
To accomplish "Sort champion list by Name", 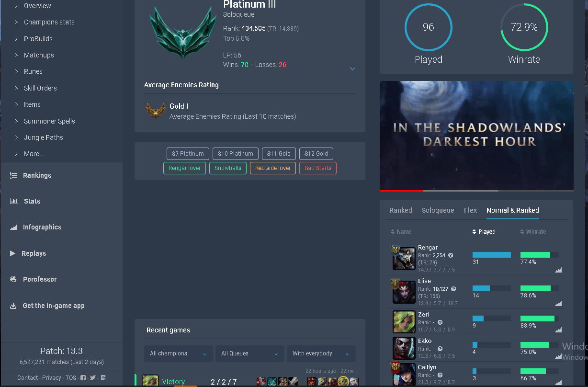I will pos(401,232).
